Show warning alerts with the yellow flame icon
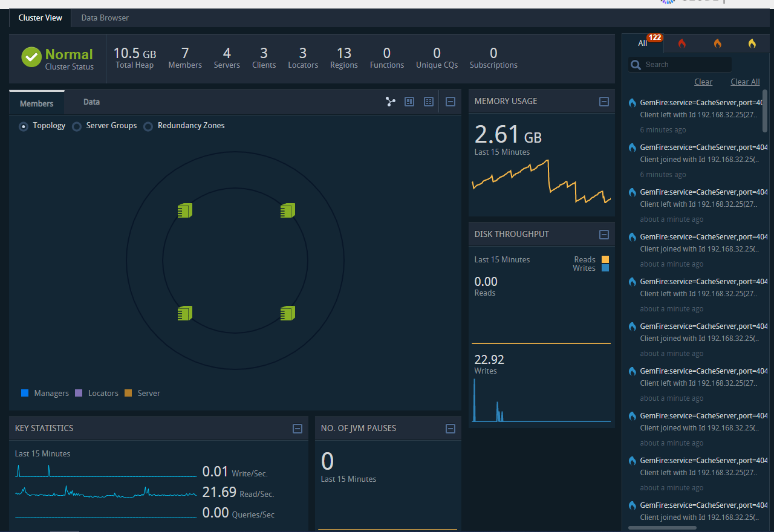Screen dimensions: 774x532 752,44
